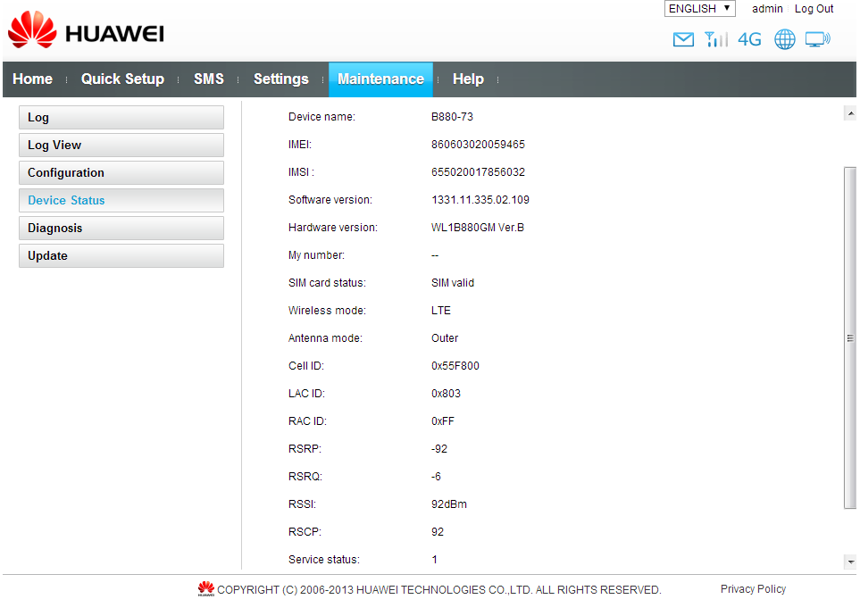Click the scrollbar down arrow

click(x=849, y=562)
